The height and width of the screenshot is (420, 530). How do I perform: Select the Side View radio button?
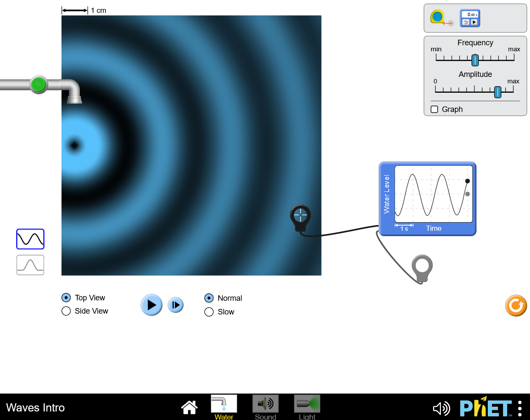click(x=66, y=311)
